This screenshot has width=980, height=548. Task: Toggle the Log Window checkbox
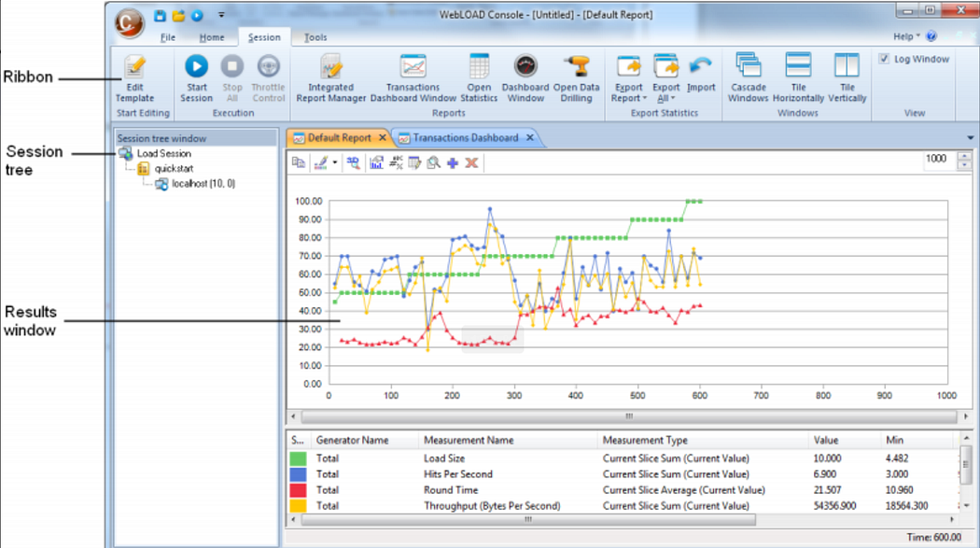[x=884, y=59]
